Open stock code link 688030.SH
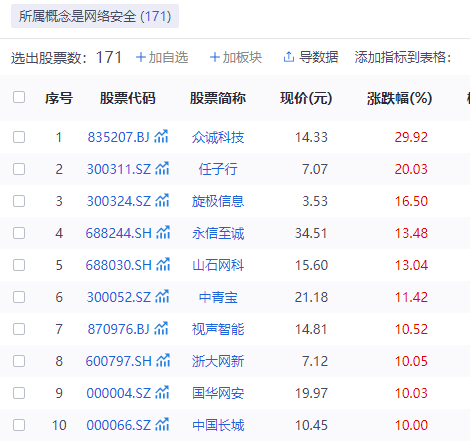Image resolution: width=470 pixels, height=444 pixels. [x=119, y=265]
